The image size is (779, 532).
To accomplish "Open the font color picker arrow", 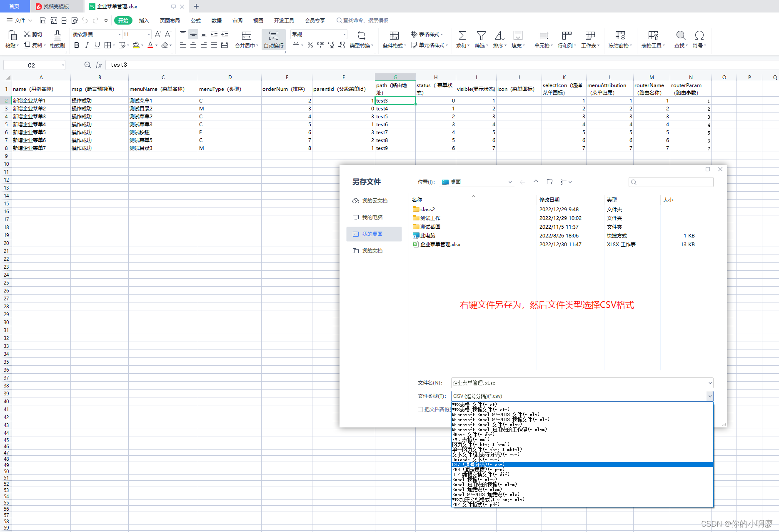I will 156,45.
